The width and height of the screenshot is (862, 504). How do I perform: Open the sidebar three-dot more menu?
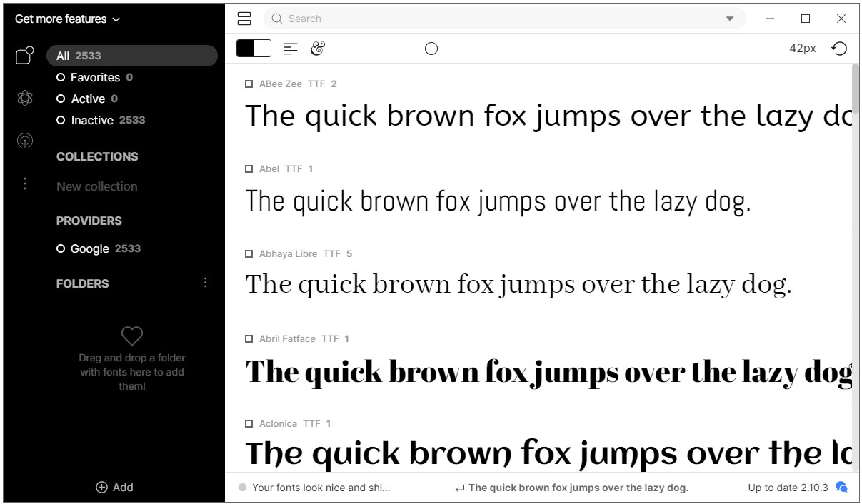point(25,184)
